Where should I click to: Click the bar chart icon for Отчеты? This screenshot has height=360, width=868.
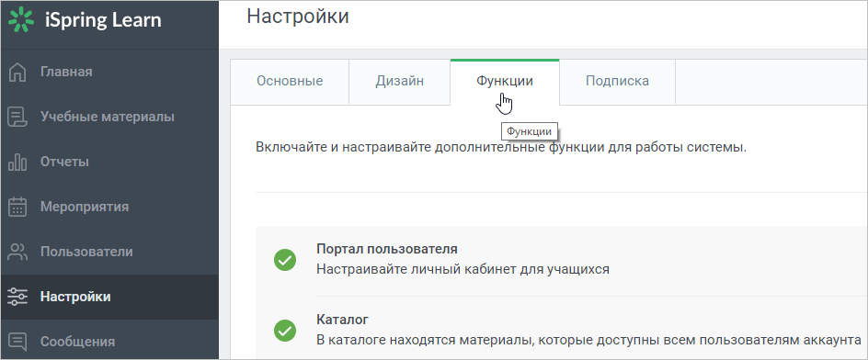click(x=17, y=162)
